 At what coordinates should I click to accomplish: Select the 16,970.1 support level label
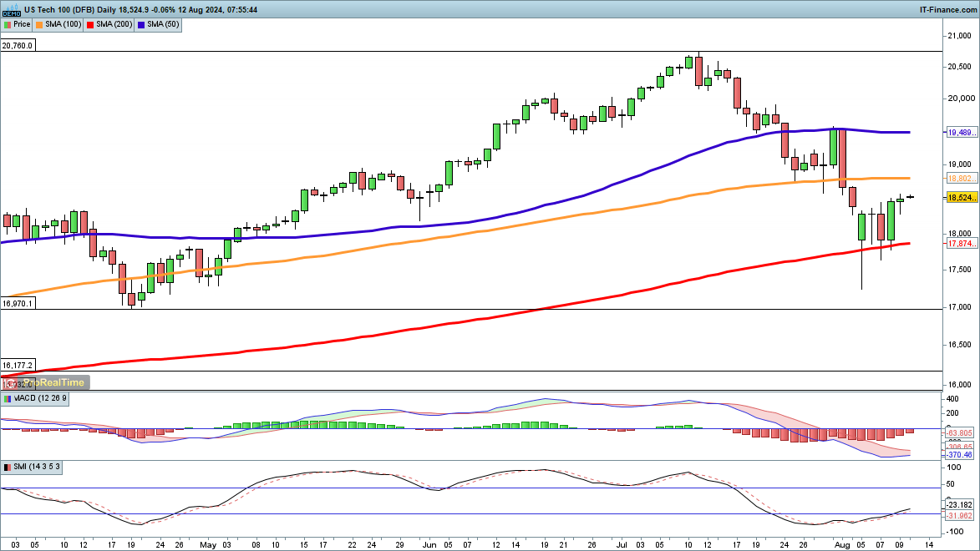[18, 304]
